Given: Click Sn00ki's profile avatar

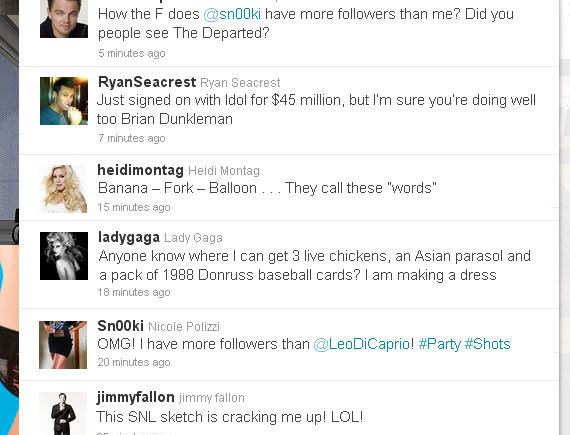Looking at the screenshot, I should (x=63, y=345).
